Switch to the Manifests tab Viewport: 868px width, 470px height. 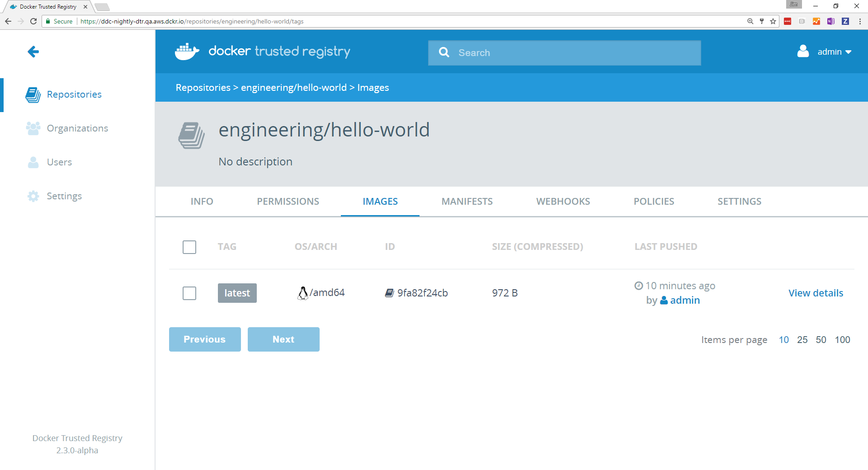pos(467,202)
